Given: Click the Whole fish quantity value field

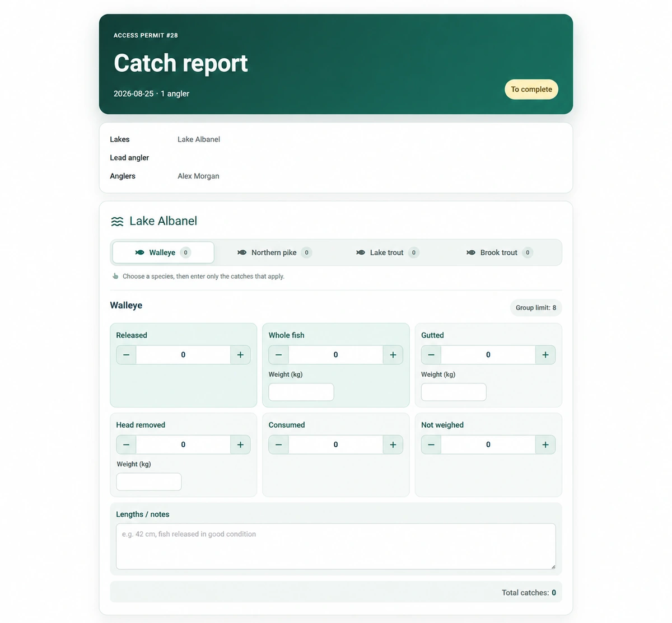Looking at the screenshot, I should tap(335, 355).
